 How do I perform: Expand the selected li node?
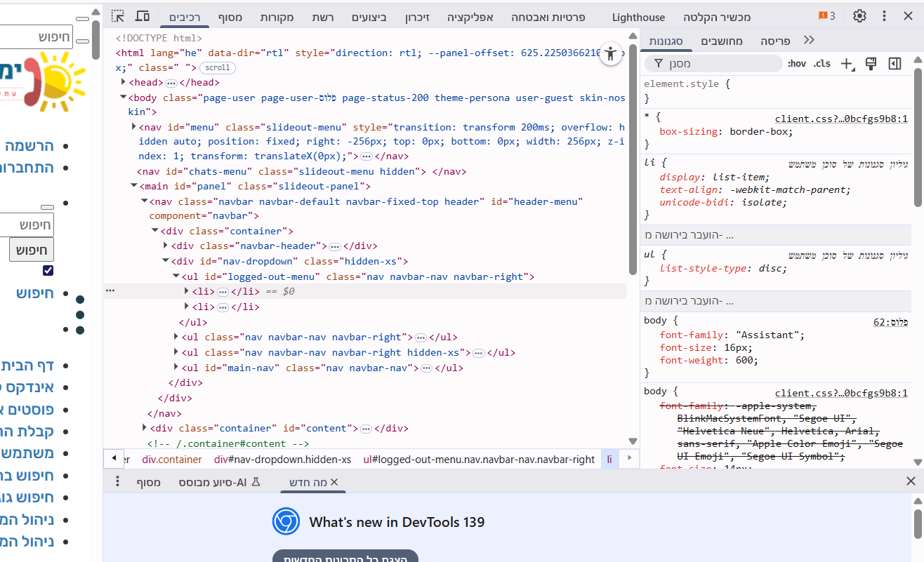(187, 290)
